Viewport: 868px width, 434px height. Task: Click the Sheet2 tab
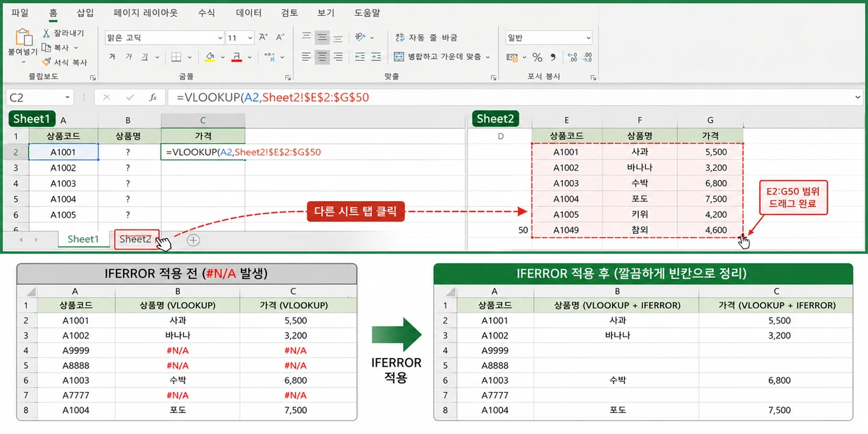point(136,239)
